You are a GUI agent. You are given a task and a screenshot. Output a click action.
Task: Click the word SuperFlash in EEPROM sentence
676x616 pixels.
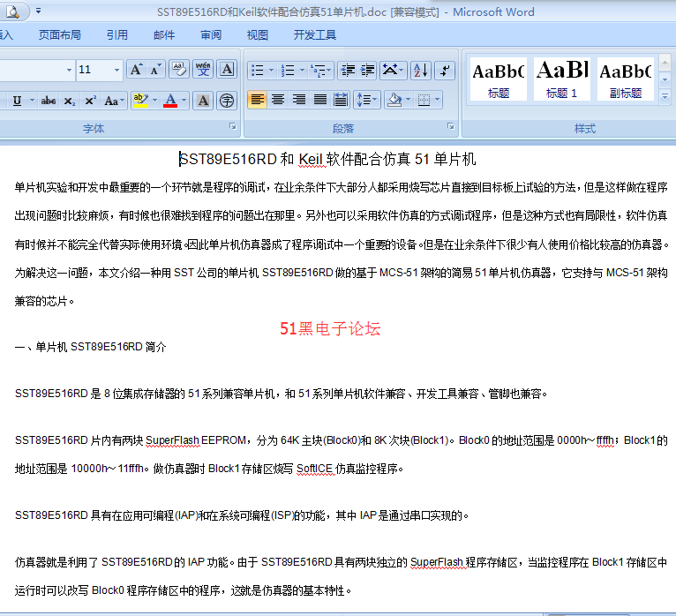coord(172,440)
